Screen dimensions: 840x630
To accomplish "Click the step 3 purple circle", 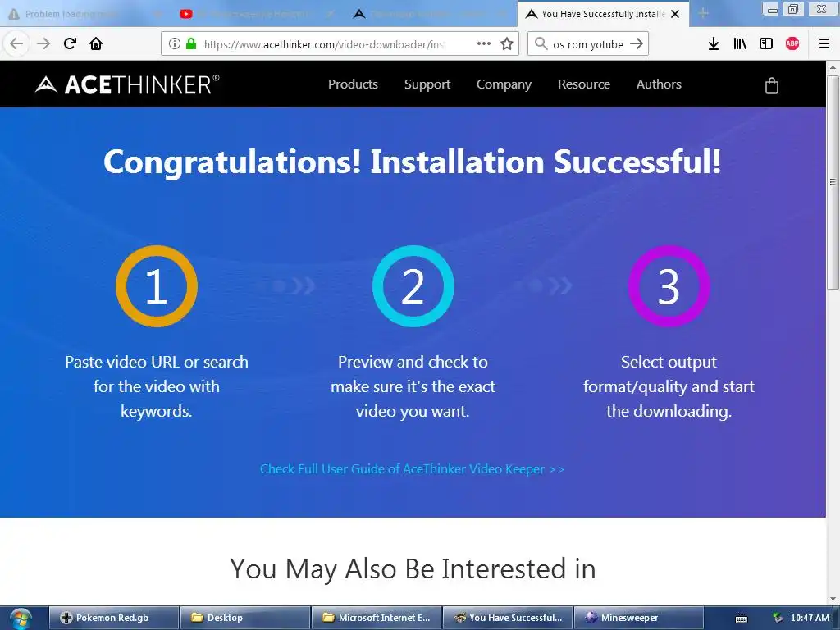I will pyautogui.click(x=669, y=286).
